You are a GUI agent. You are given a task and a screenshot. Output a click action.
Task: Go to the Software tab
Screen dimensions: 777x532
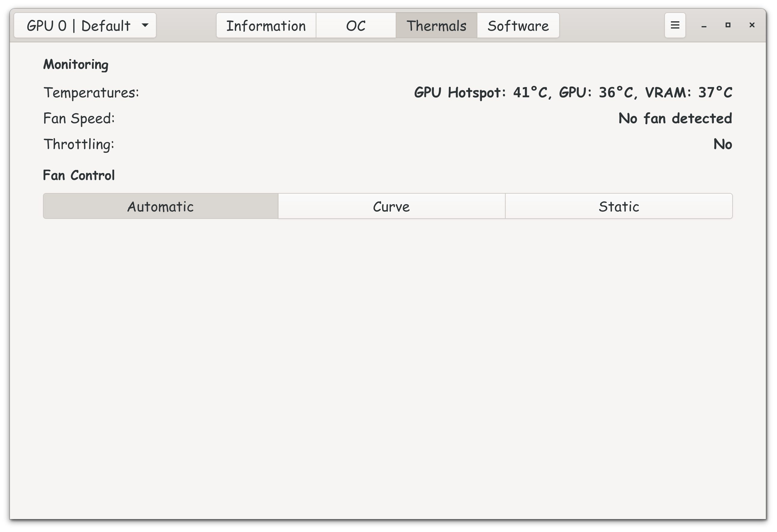tap(518, 26)
